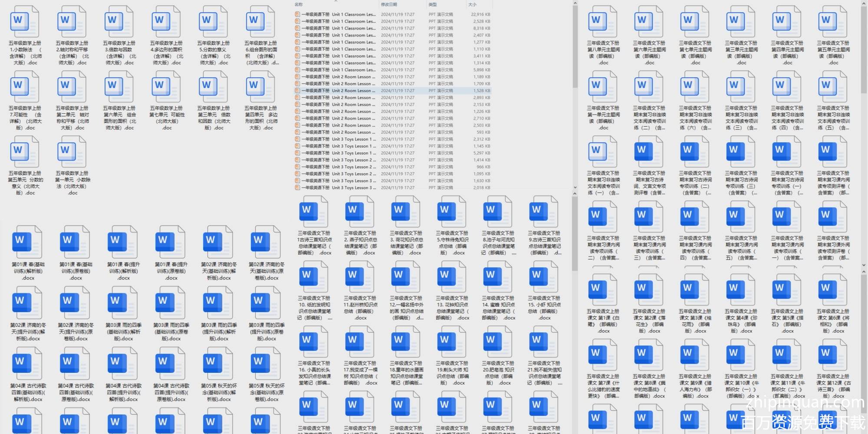The height and width of the screenshot is (434, 868).
Task: Open 五年级语文上册 第1课《白鹭》 document
Action: tap(603, 290)
